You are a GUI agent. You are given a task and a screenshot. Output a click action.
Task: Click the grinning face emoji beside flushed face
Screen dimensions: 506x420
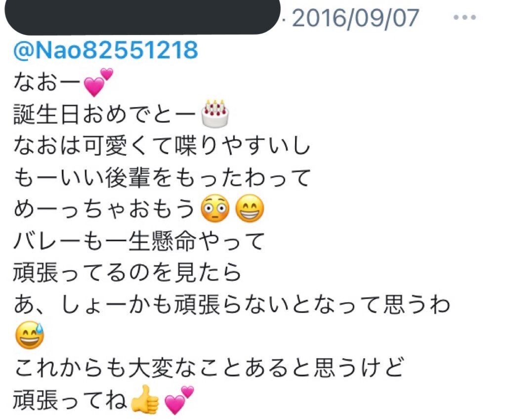point(250,209)
